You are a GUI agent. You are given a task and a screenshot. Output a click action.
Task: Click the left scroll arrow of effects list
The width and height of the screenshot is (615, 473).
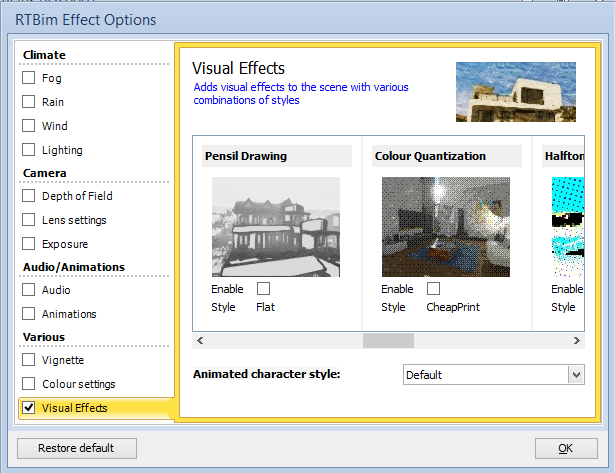pyautogui.click(x=200, y=340)
